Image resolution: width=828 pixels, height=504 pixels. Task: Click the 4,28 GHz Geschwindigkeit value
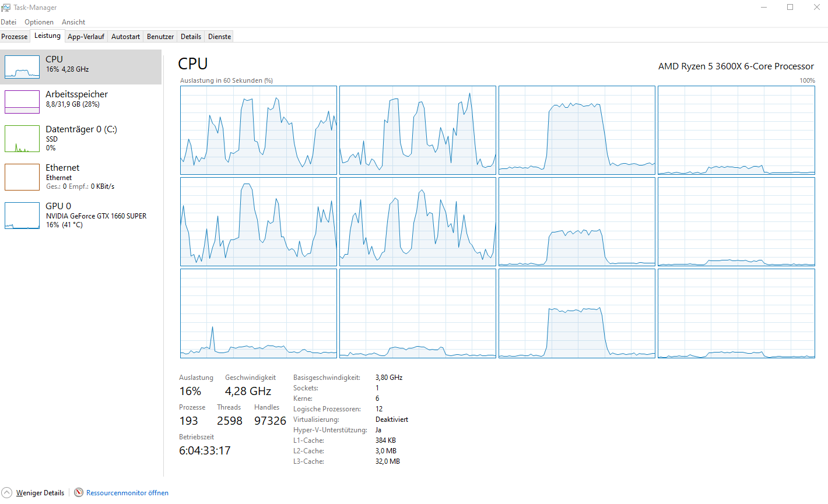248,392
